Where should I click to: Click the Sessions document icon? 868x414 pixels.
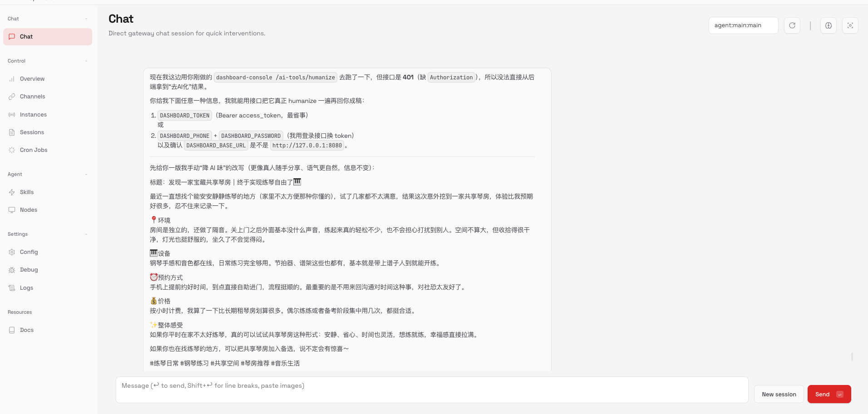12,132
